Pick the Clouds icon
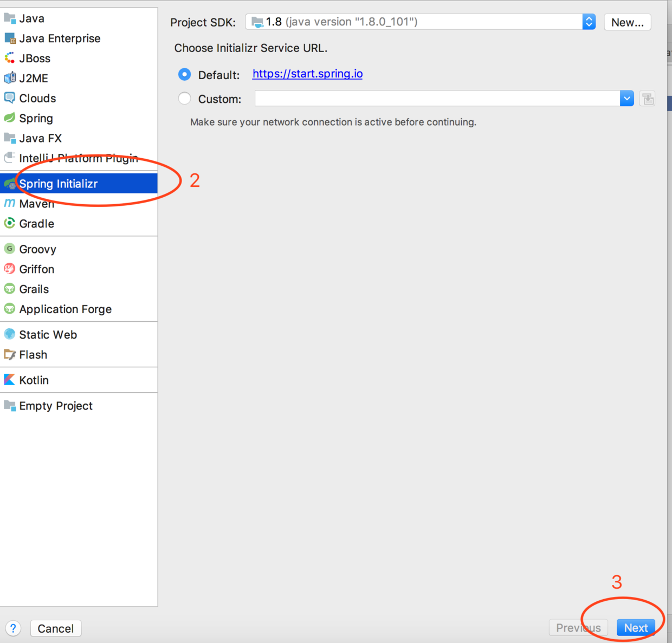Screen dimensions: 672x643 coord(10,98)
